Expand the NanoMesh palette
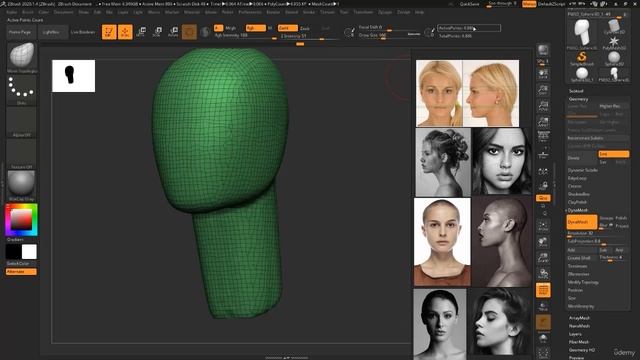This screenshot has height=360, width=640. pyautogui.click(x=579, y=326)
